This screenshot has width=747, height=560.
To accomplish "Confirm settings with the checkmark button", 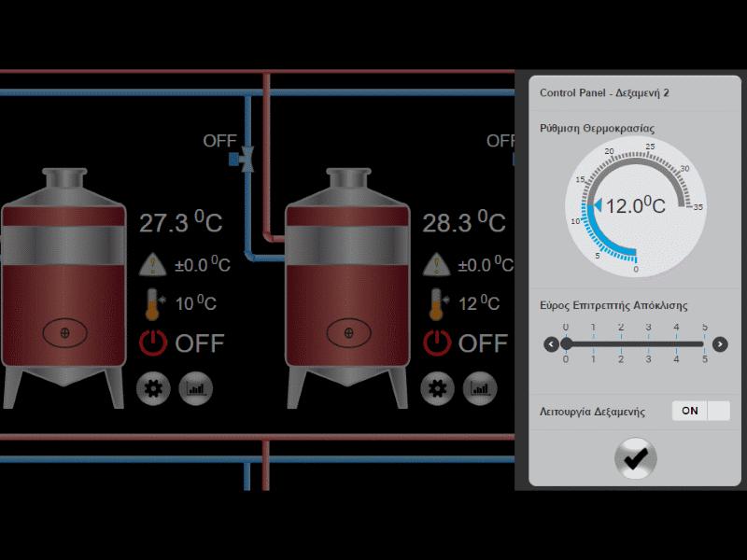I will coord(634,458).
